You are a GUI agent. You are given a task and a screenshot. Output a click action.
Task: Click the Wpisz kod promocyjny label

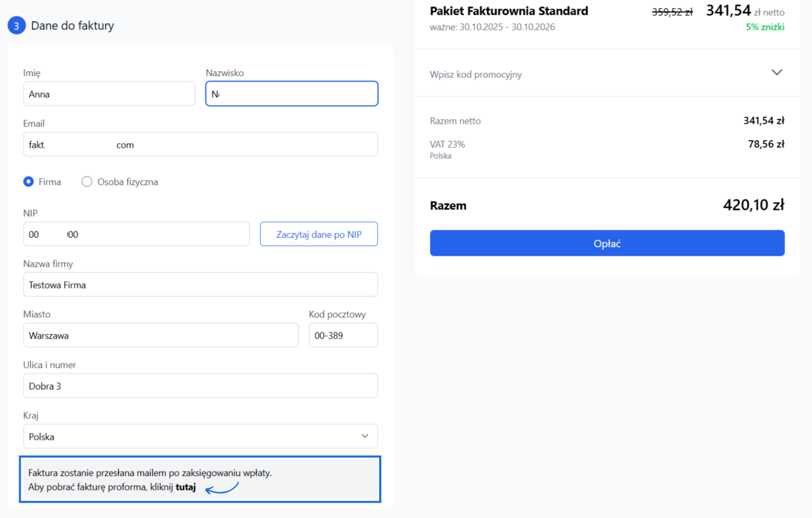(476, 75)
